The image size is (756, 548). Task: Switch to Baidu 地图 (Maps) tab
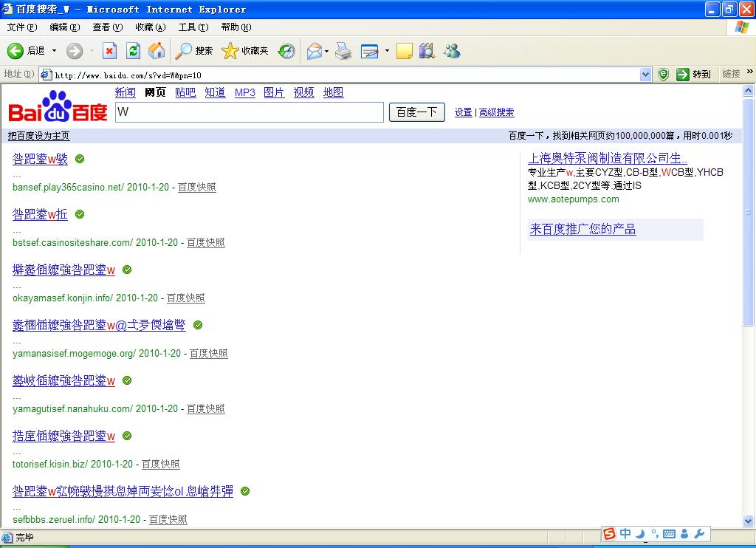[x=333, y=92]
